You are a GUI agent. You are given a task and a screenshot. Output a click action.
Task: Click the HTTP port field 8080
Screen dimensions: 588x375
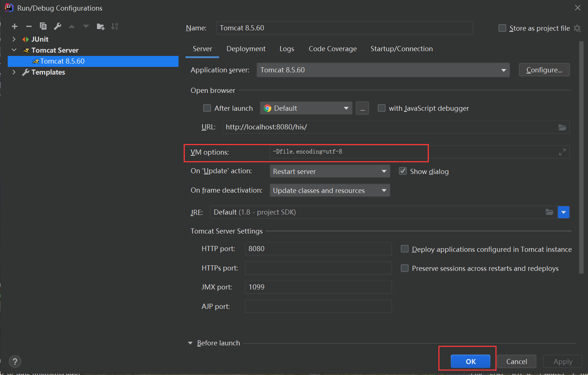(318, 249)
